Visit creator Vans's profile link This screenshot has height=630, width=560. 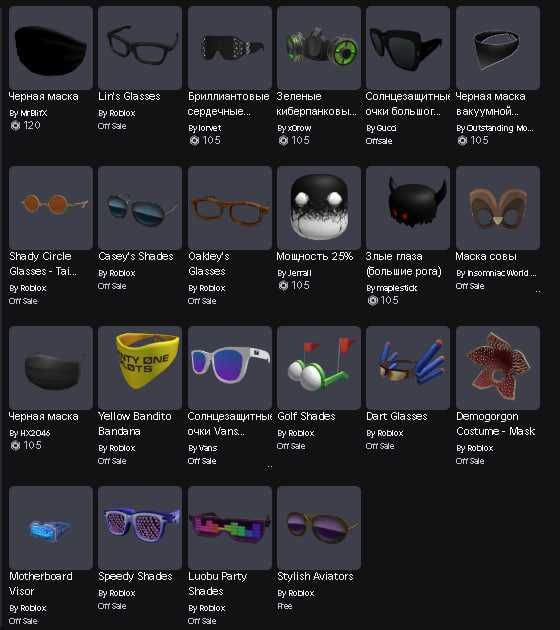click(207, 448)
